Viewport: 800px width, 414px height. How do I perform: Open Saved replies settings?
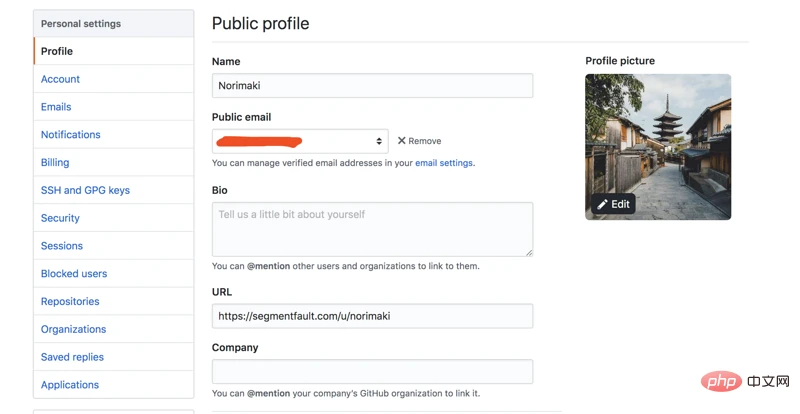[72, 357]
